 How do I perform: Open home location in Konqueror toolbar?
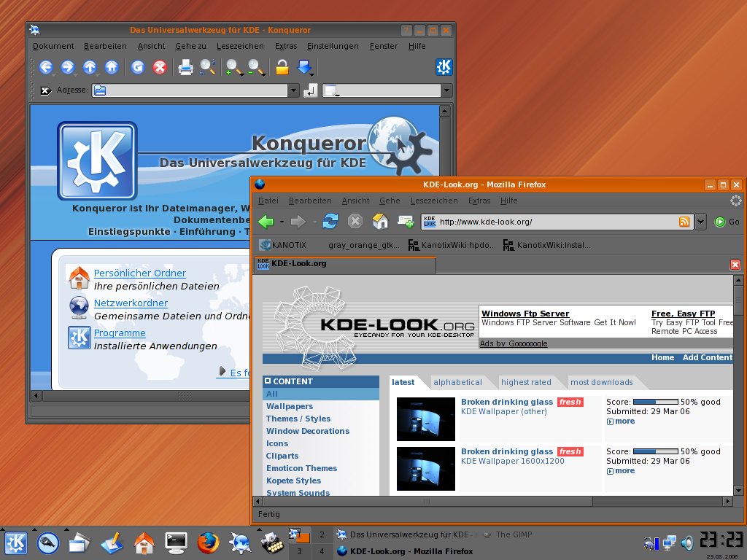click(112, 67)
